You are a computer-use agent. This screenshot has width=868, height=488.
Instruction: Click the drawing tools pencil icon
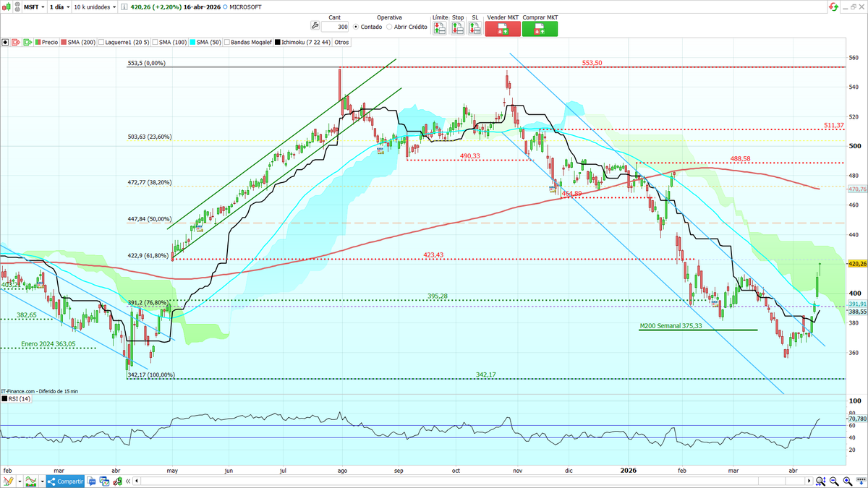[7, 481]
